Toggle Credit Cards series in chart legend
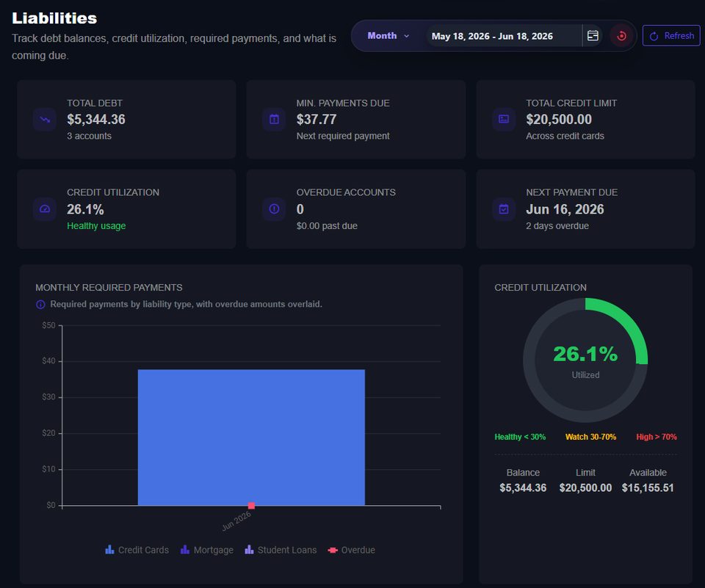705x588 pixels. [x=137, y=550]
